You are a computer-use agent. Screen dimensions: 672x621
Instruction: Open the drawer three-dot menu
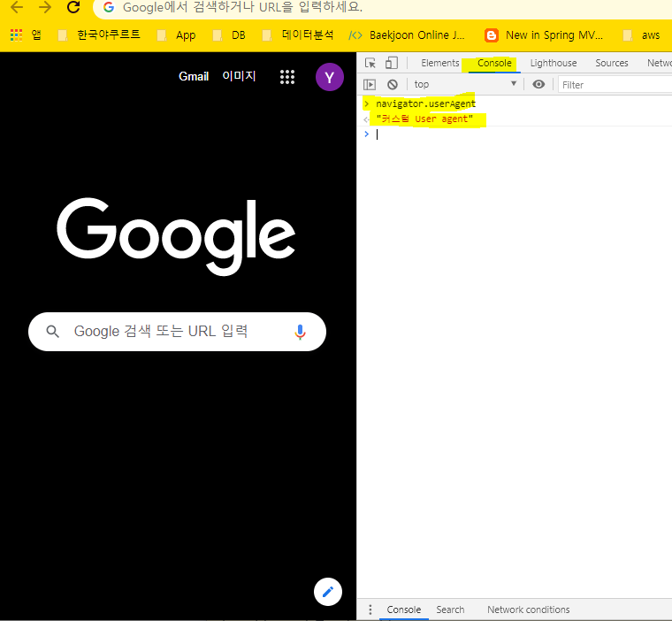point(370,609)
